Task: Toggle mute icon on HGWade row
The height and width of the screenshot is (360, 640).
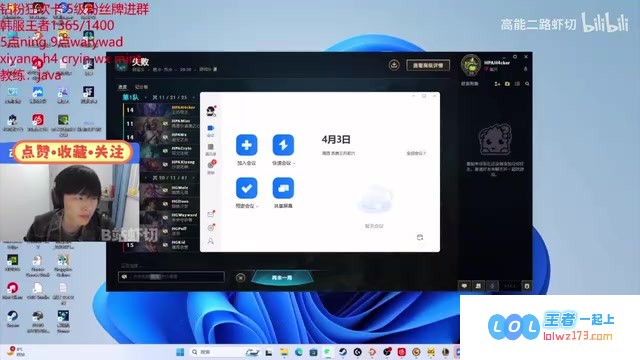Action: 165,190
